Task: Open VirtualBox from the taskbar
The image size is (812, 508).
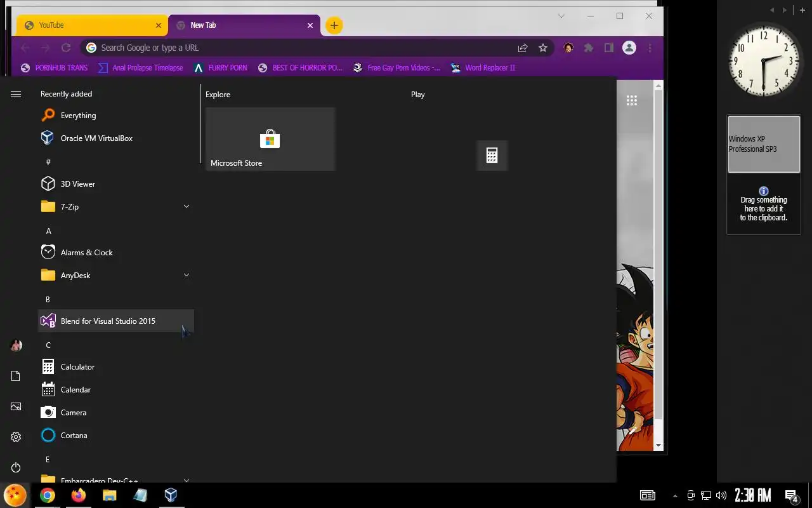Action: pyautogui.click(x=171, y=495)
